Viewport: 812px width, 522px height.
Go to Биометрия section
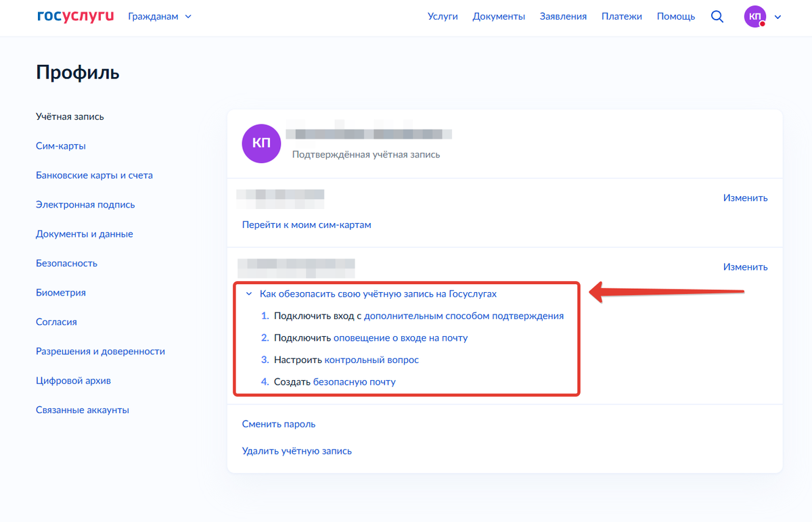coord(61,293)
